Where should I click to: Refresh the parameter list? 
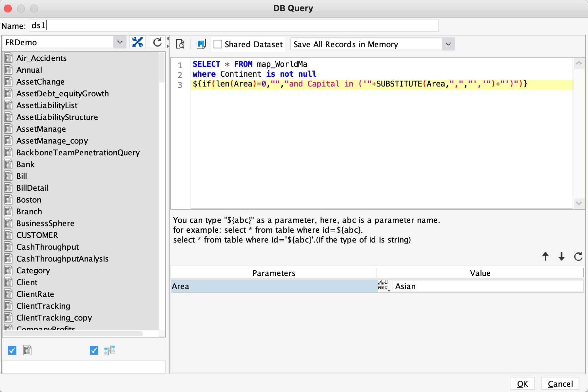pyautogui.click(x=578, y=257)
